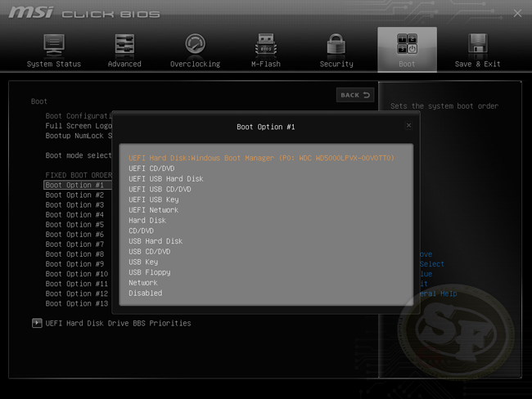The image size is (532, 399).
Task: Select Boot Option #6 row
Action: click(x=74, y=234)
